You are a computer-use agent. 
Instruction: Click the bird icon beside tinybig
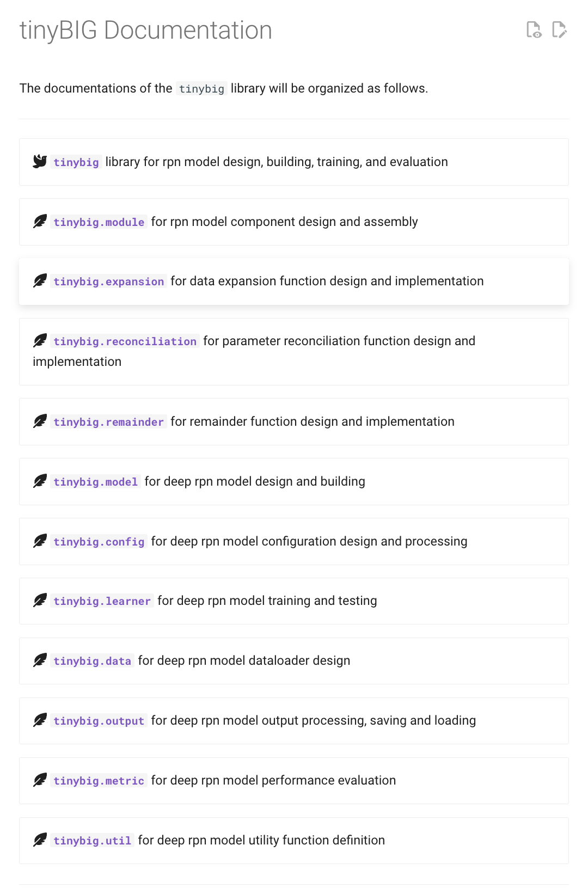[40, 161]
